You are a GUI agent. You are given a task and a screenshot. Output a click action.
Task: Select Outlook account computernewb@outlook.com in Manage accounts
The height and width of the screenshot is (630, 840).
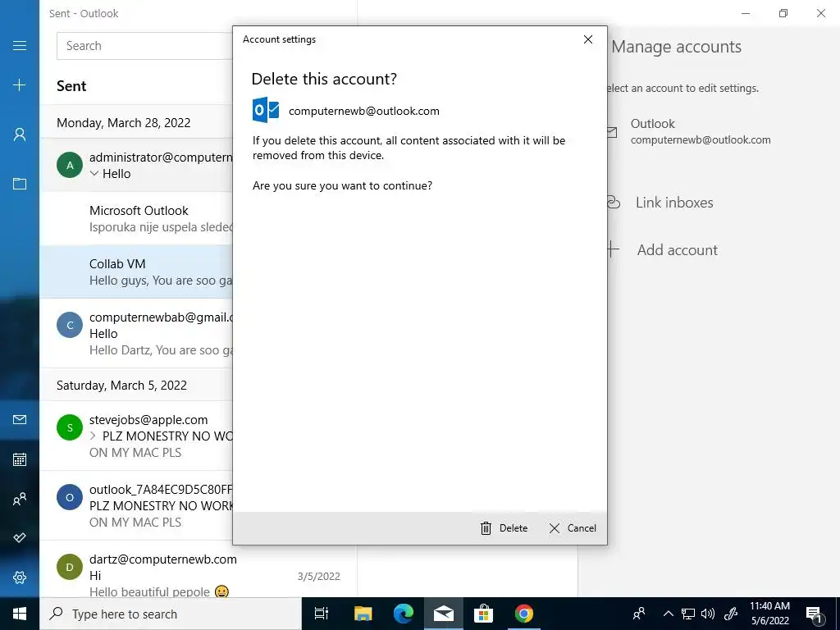tap(701, 132)
